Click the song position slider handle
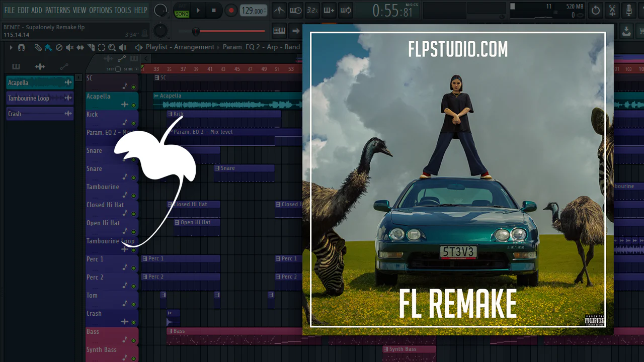Image resolution: width=644 pixels, height=362 pixels. click(196, 31)
